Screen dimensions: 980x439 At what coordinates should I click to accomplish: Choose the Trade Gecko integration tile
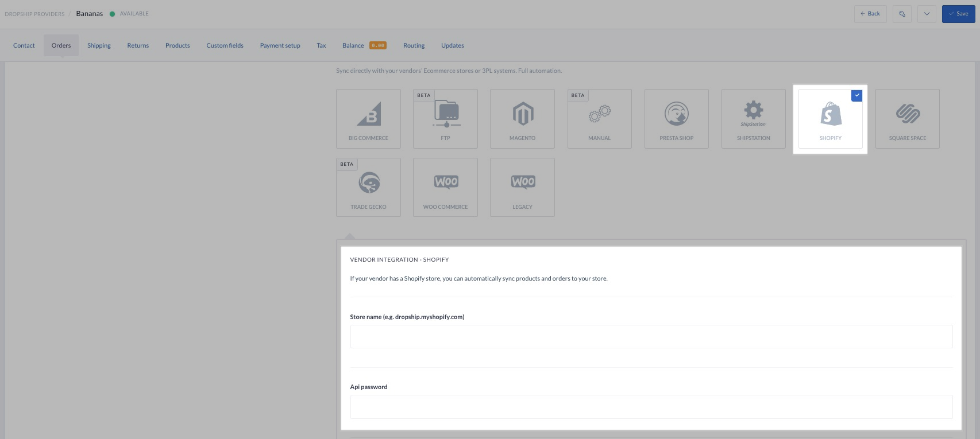368,188
